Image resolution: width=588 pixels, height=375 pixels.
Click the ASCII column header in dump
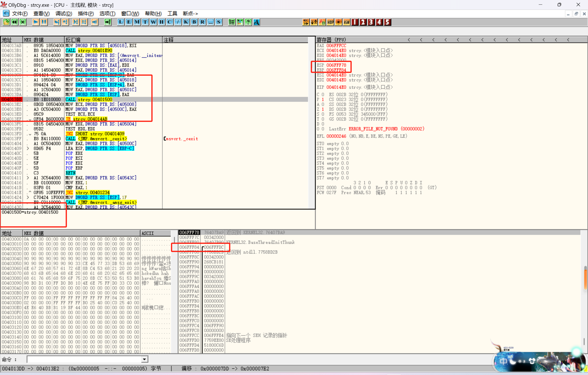pyautogui.click(x=155, y=233)
